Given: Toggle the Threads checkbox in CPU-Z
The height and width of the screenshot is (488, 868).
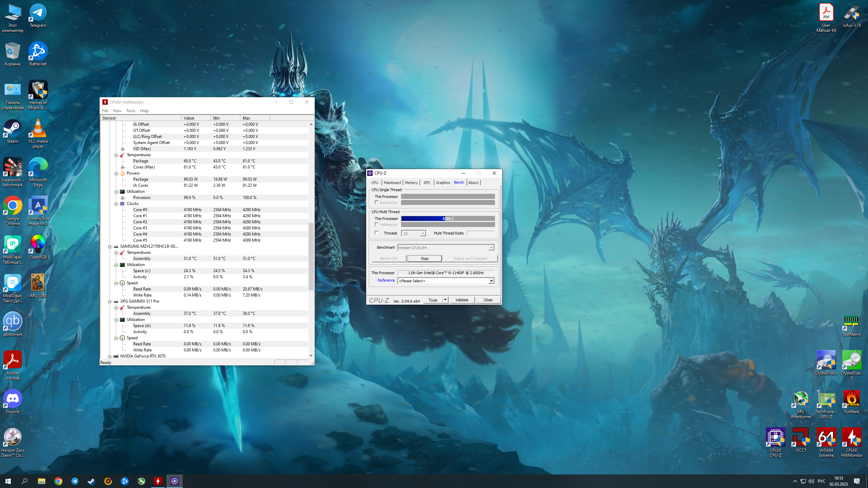Looking at the screenshot, I should [377, 233].
